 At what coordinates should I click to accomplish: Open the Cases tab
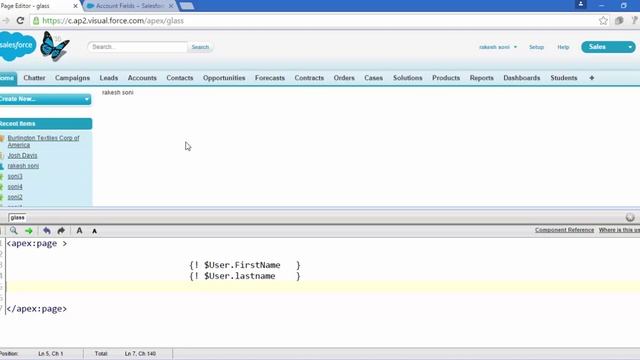click(x=373, y=78)
